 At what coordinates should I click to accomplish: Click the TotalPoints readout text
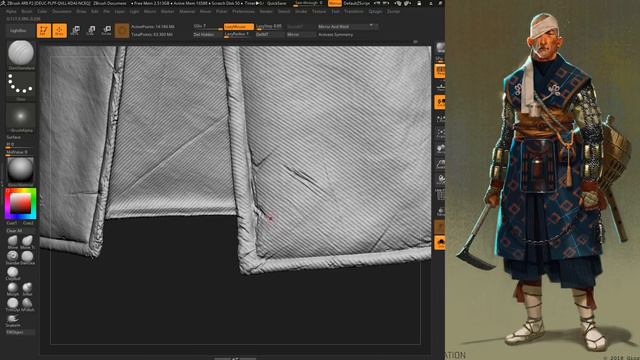(x=152, y=35)
